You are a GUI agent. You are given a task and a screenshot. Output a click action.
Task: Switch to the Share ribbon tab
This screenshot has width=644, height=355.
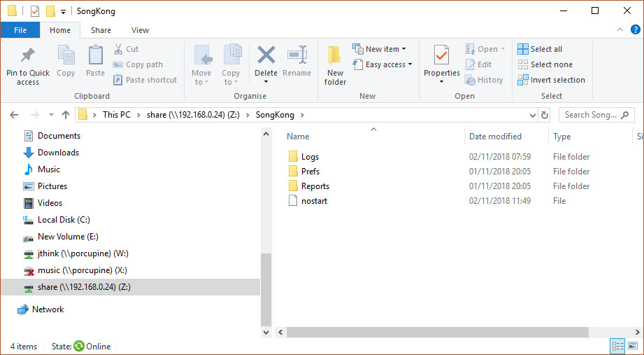[101, 30]
